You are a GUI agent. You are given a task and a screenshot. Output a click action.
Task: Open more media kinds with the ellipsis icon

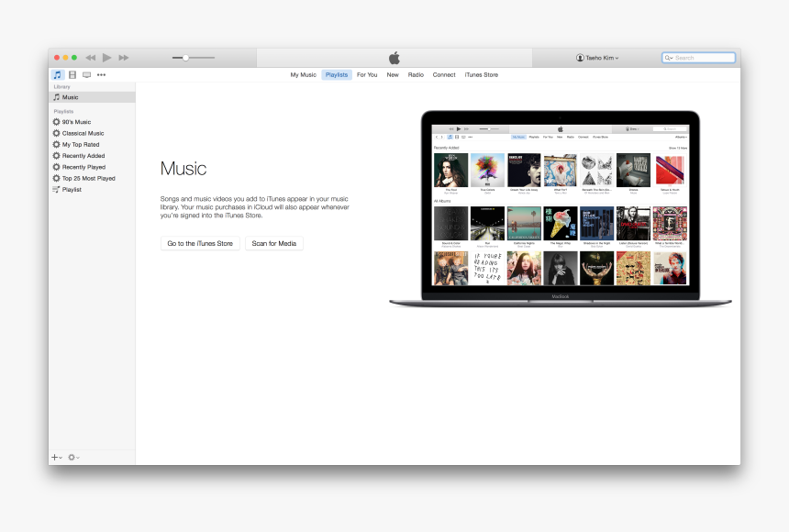pos(101,75)
